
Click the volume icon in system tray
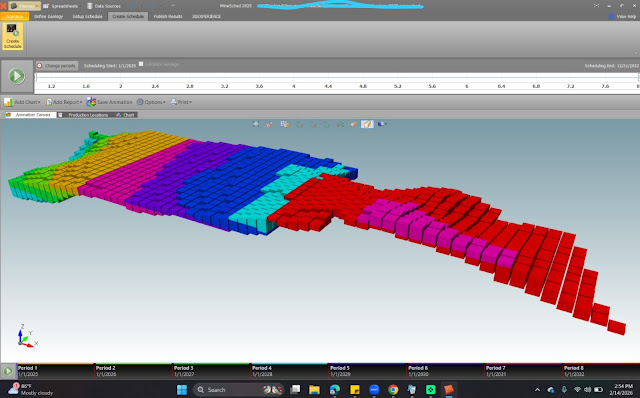[588, 390]
